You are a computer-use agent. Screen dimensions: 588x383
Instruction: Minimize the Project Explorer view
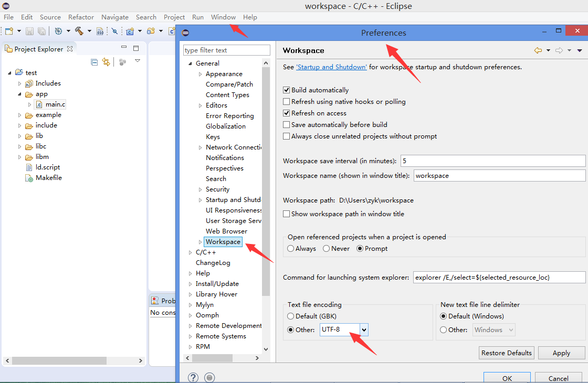tap(124, 47)
